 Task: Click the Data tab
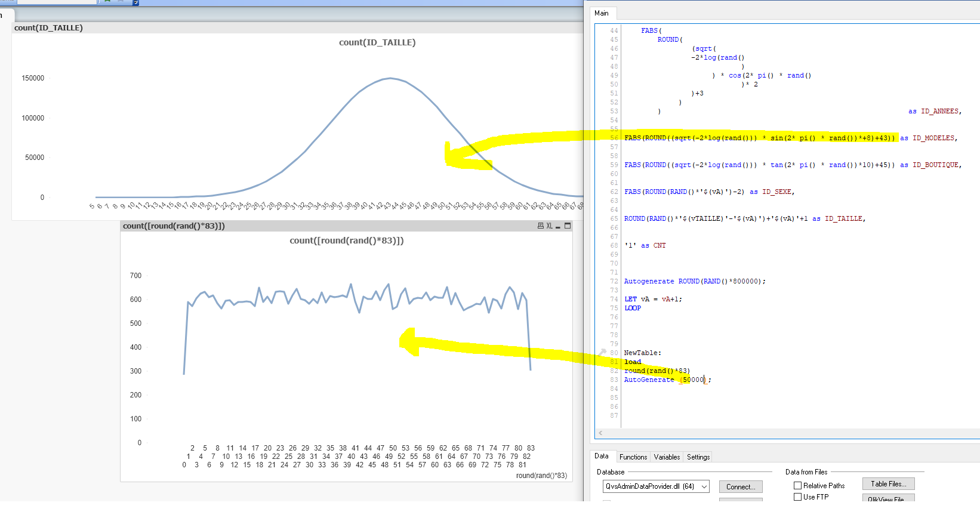[x=601, y=457]
